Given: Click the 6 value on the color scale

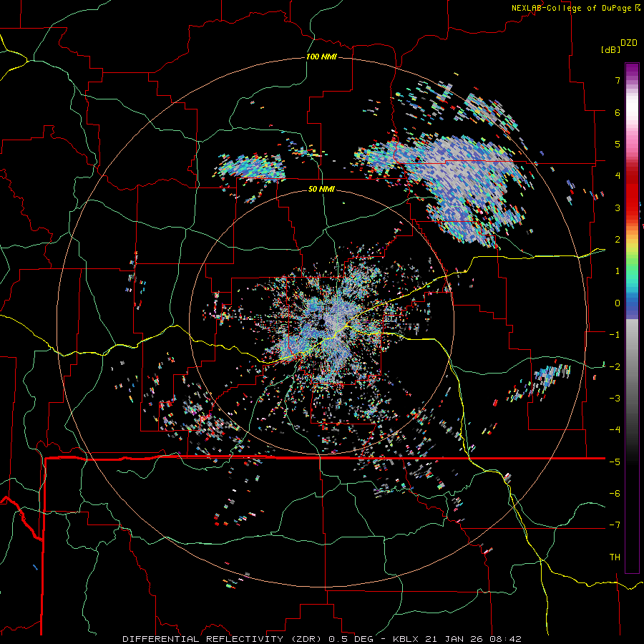Looking at the screenshot, I should pos(618,112).
